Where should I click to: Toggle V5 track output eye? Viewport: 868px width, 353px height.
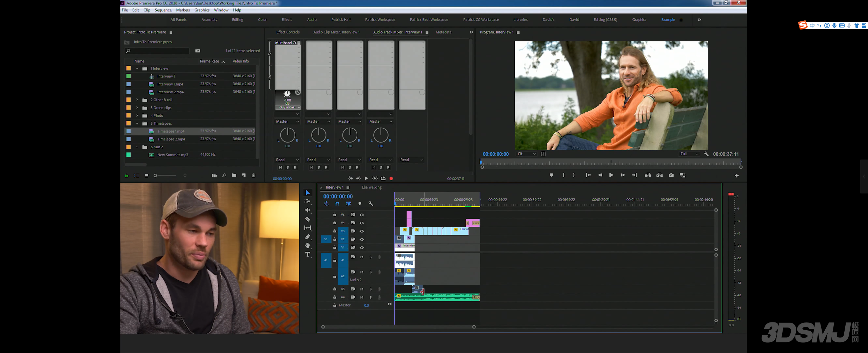pos(362,215)
